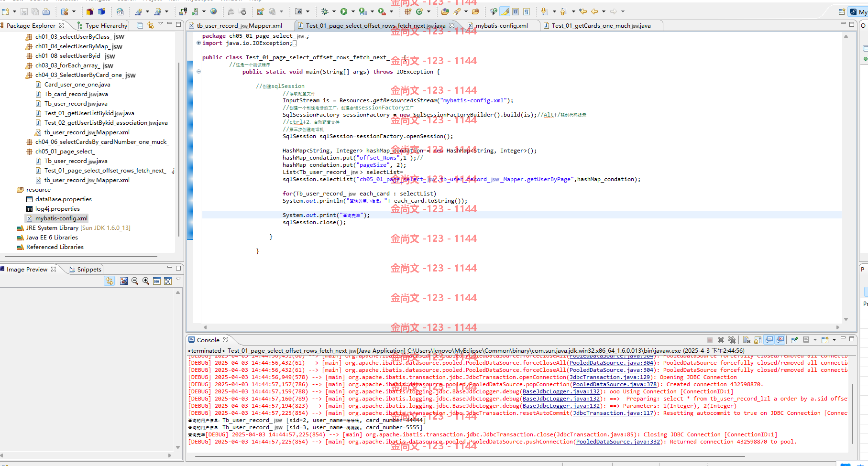Open the Run button dropdown arrow
Image resolution: width=868 pixels, height=466 pixels.
click(353, 11)
